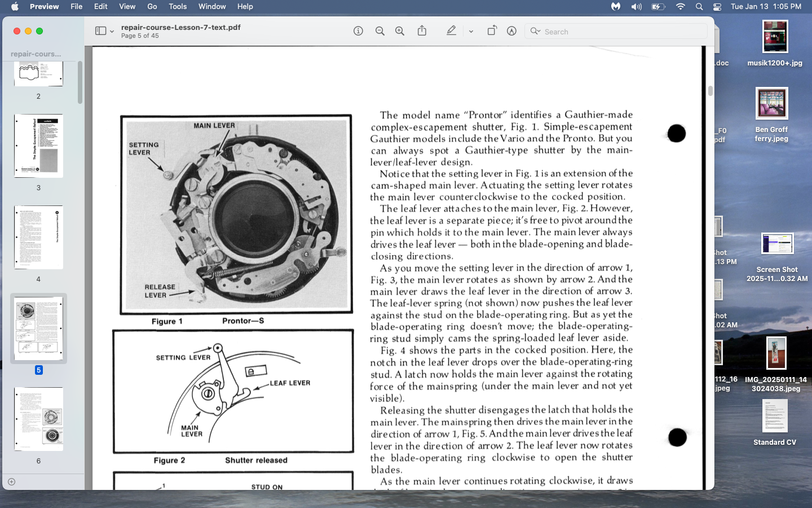Click the Inspector info icon
The width and height of the screenshot is (812, 508).
(358, 31)
